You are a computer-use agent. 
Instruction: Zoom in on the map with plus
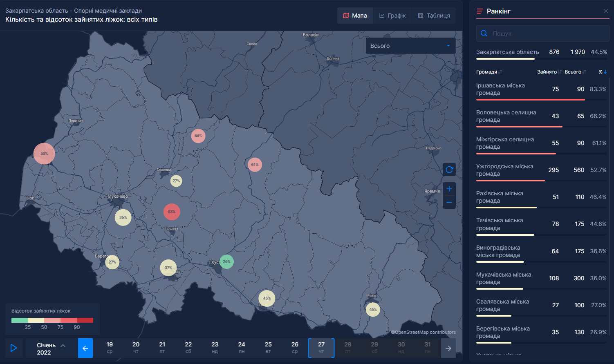click(x=449, y=189)
